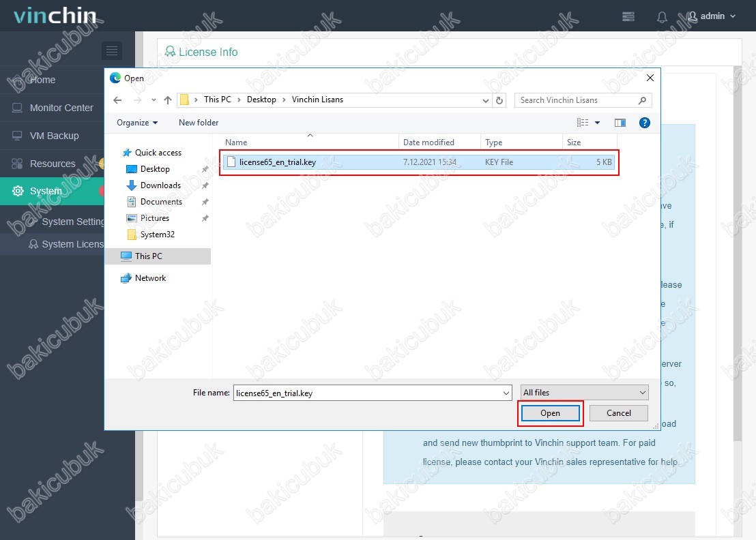Toggle the preview pane
Viewport: 756px width, 540px height.
point(620,123)
